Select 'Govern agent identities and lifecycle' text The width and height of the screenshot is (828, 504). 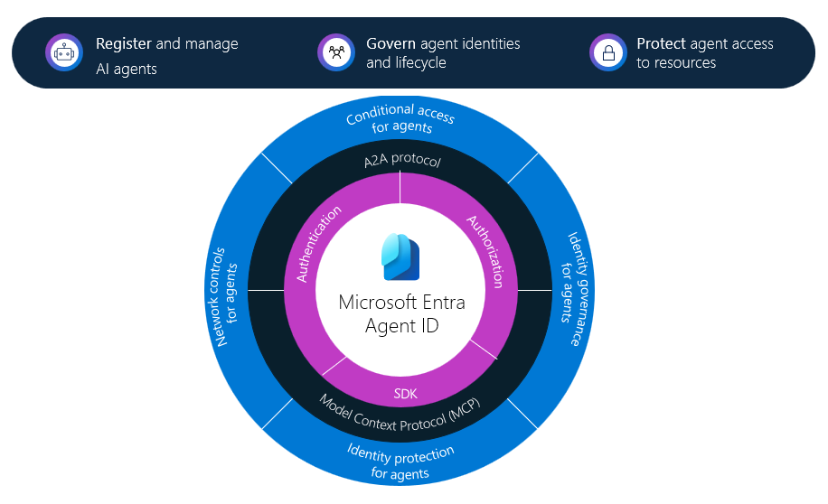[x=442, y=53]
